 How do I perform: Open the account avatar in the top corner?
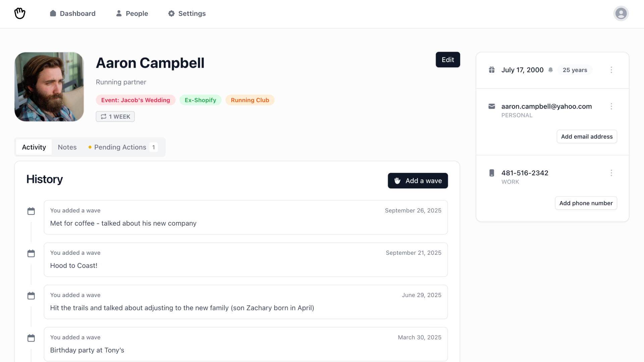621,13
